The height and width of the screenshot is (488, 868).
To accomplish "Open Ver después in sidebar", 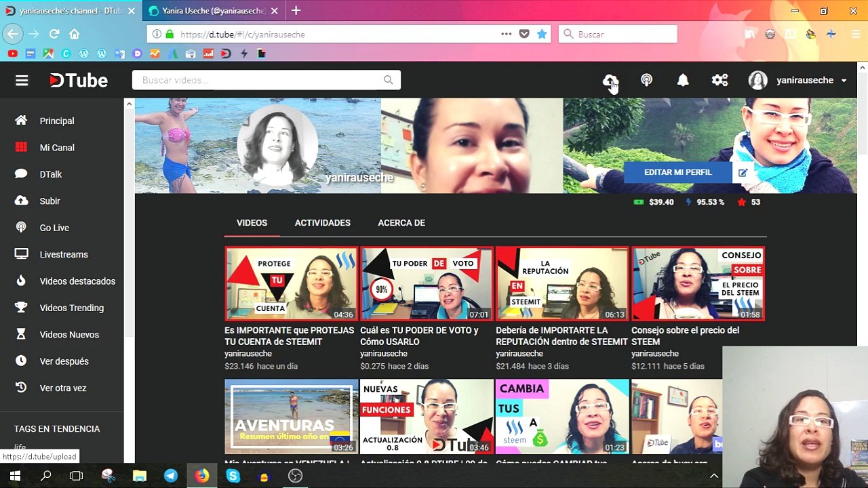I will 64,361.
